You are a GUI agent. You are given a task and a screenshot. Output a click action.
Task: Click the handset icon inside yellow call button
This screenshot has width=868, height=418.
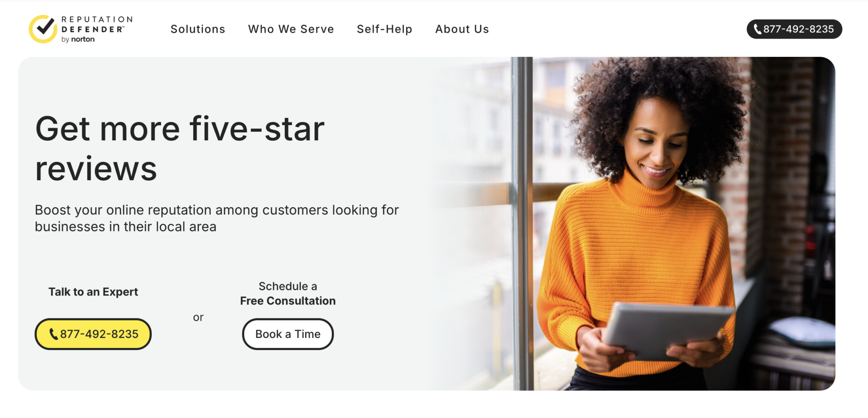click(x=53, y=334)
